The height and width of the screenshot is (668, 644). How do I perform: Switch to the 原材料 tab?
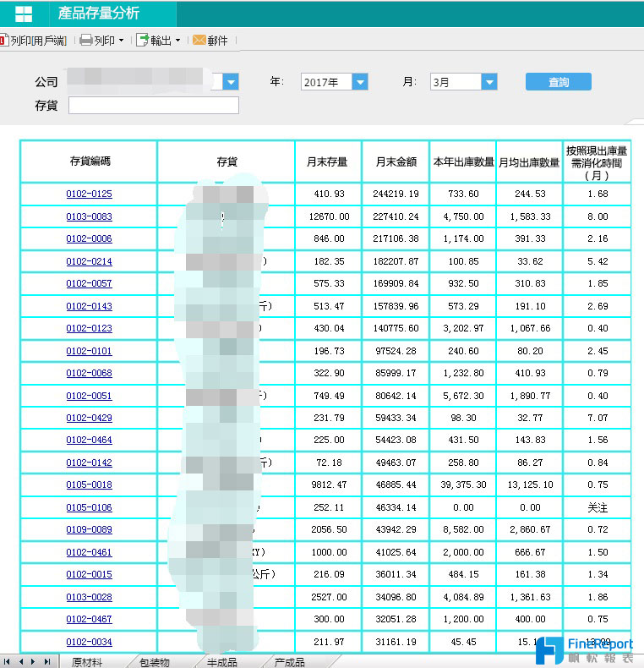86,662
